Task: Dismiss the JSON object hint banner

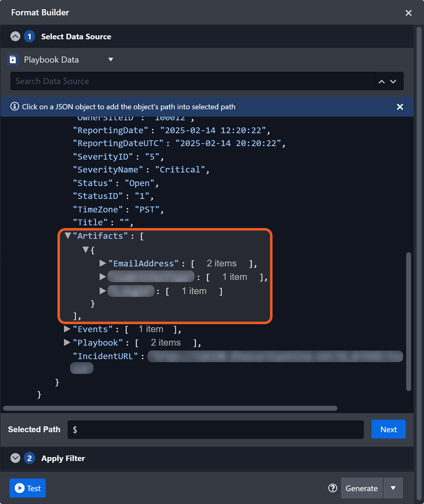Action: pyautogui.click(x=400, y=107)
